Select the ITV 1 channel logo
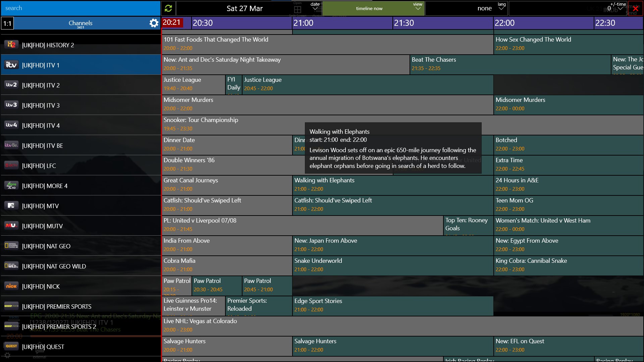This screenshot has height=362, width=644. pyautogui.click(x=11, y=64)
